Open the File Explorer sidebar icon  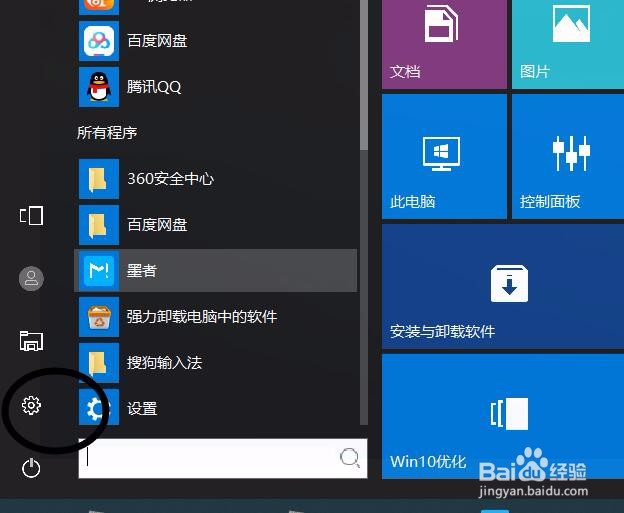pos(31,341)
